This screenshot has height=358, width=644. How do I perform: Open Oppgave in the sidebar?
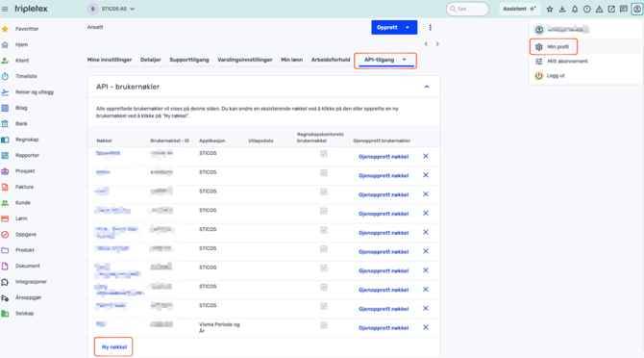(26, 234)
